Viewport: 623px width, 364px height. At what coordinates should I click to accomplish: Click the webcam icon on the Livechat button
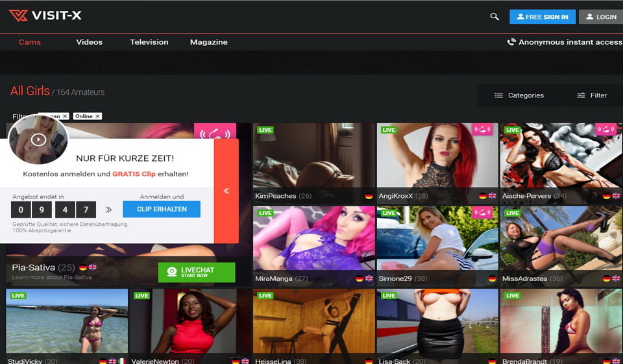point(172,272)
